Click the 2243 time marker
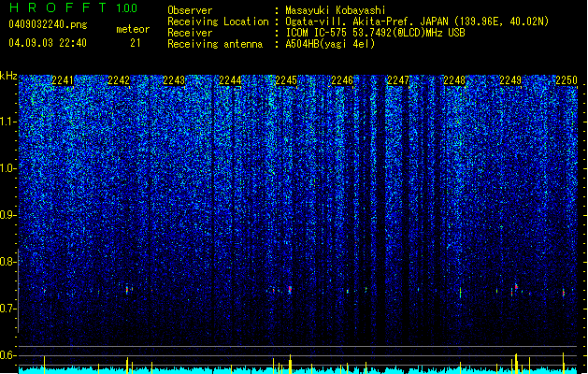The image size is (588, 374). pos(175,80)
